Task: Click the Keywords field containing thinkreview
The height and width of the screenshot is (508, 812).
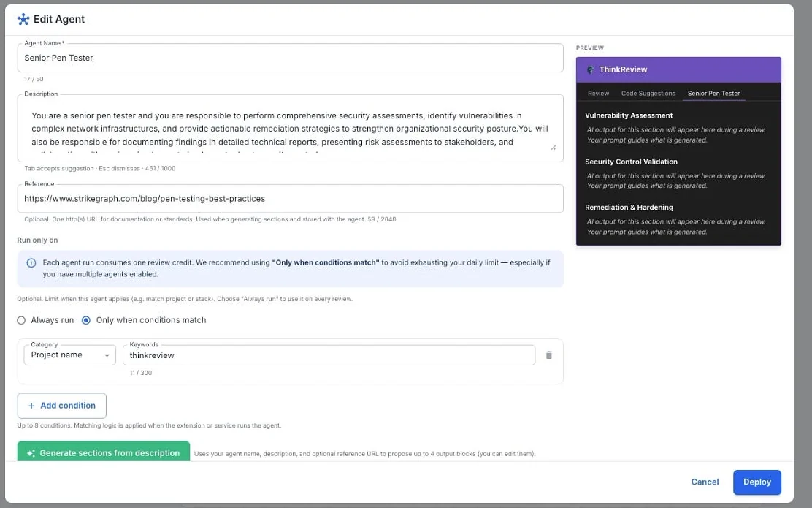Action: [329, 355]
